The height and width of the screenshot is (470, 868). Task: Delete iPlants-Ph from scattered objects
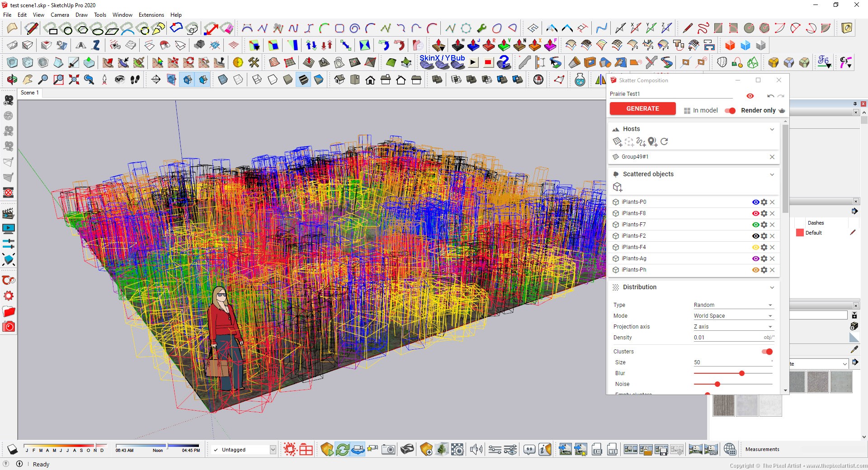772,270
